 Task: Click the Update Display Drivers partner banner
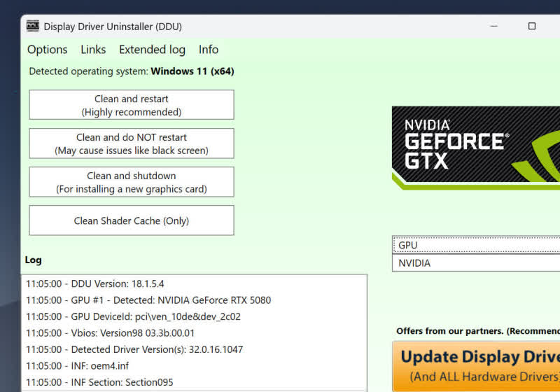point(476,366)
